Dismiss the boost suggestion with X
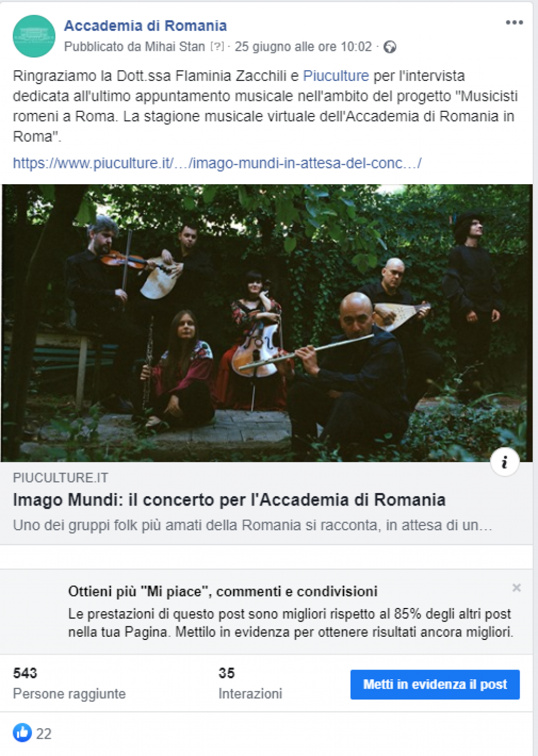 click(x=516, y=587)
